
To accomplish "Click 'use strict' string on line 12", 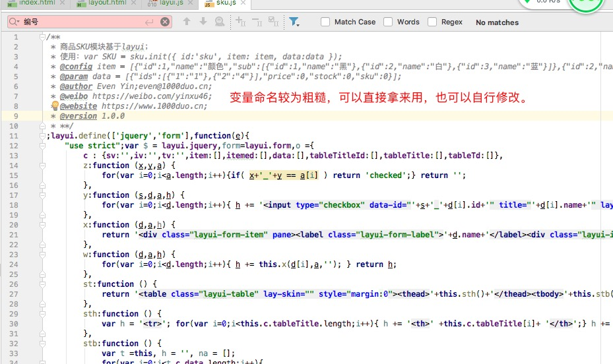I will pos(92,146).
